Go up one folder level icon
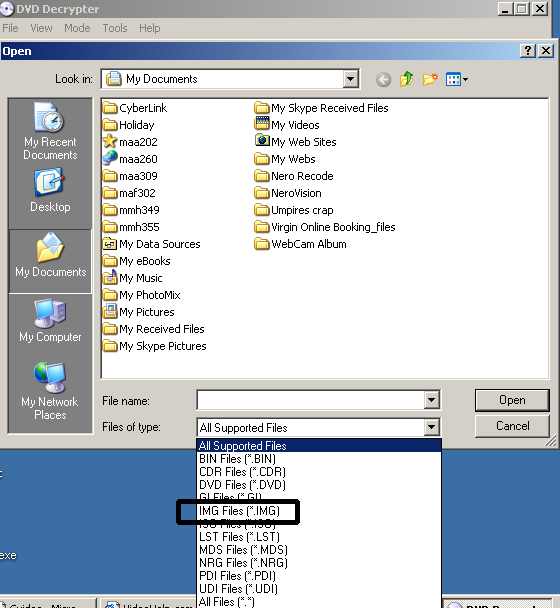The width and height of the screenshot is (560, 608). 407,79
